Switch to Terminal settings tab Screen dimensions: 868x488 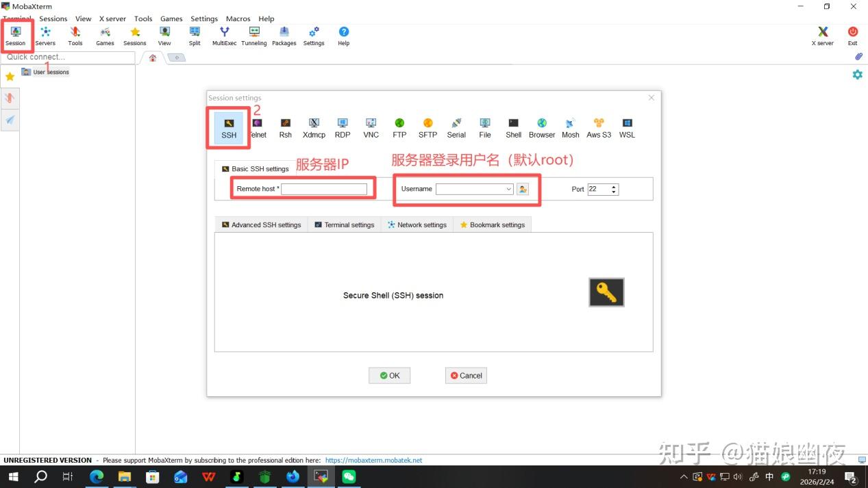pyautogui.click(x=345, y=224)
